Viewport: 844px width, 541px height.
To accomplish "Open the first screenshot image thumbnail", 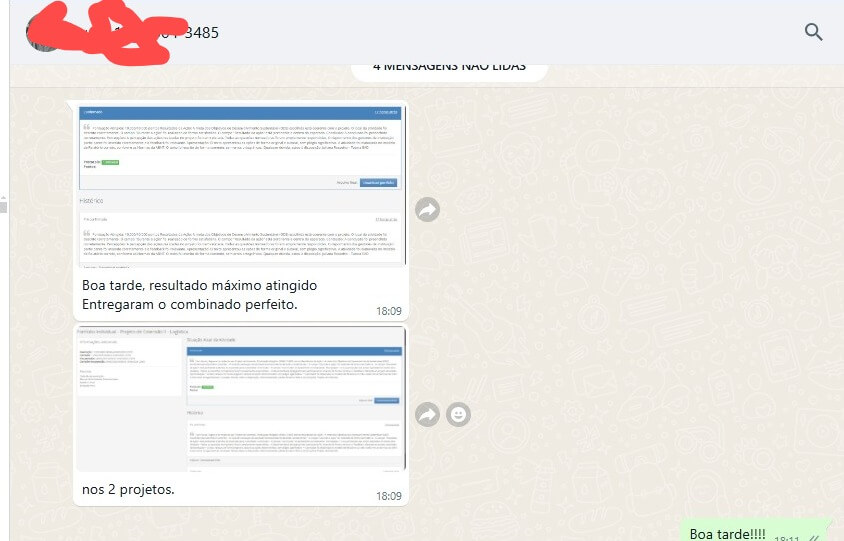I will tap(240, 185).
